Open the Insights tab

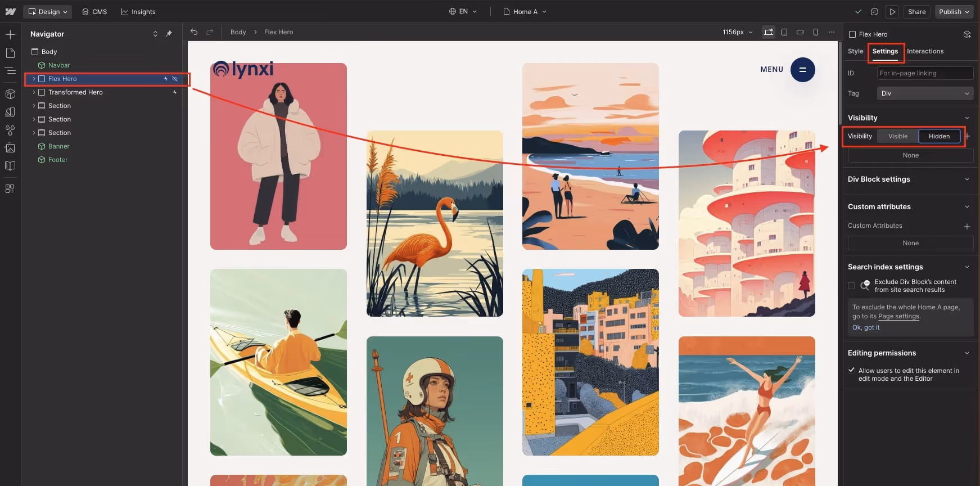[x=138, y=12]
